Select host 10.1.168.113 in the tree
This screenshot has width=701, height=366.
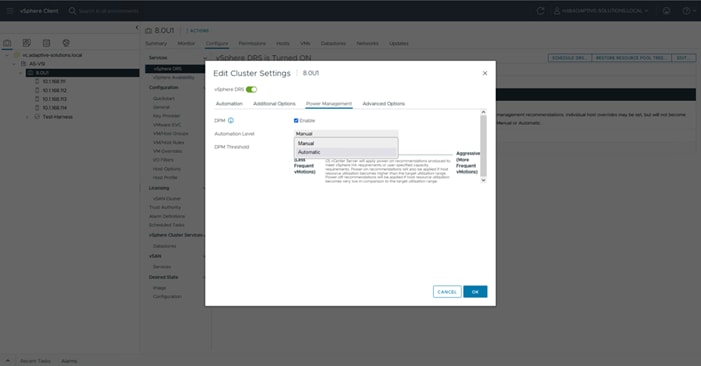coord(54,99)
